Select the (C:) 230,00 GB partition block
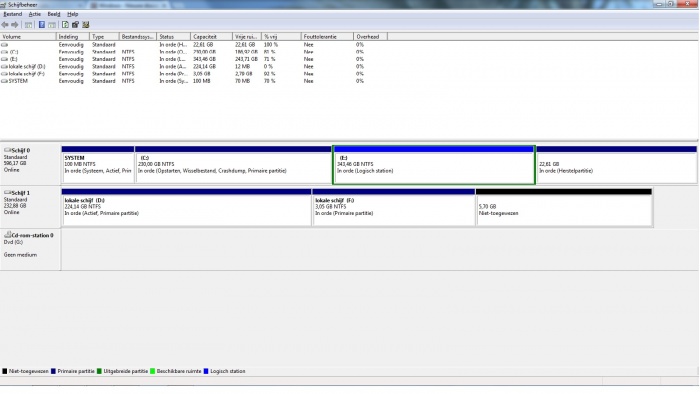This screenshot has width=700, height=394. 233,165
